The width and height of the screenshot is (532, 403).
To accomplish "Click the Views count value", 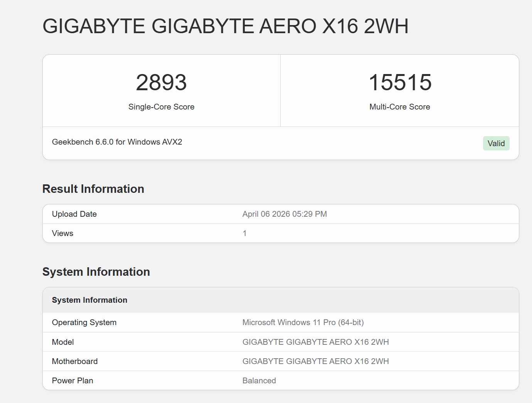I will pyautogui.click(x=244, y=233).
